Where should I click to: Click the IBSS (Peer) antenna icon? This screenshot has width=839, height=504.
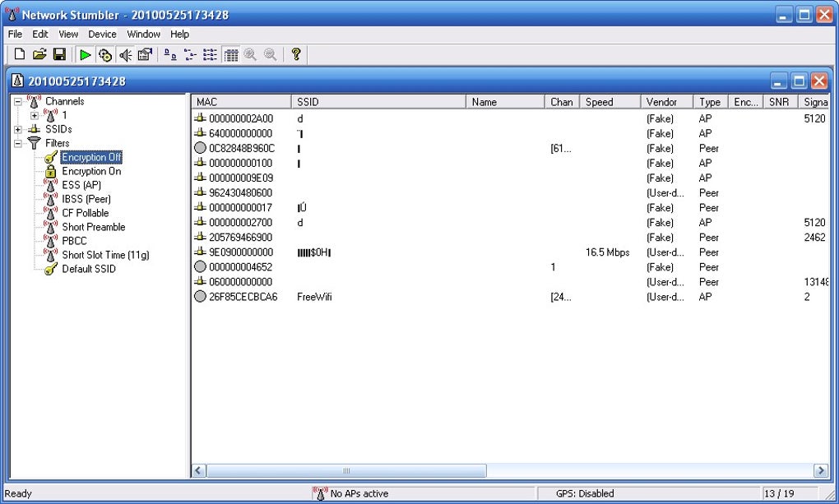[50, 199]
